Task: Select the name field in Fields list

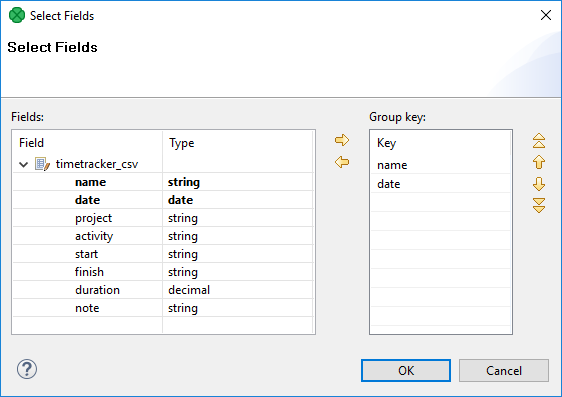Action: click(163, 182)
